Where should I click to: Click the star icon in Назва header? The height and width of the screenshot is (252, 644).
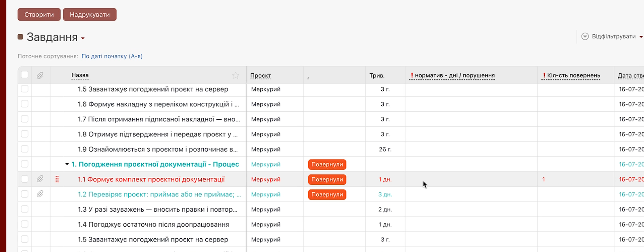(x=236, y=75)
